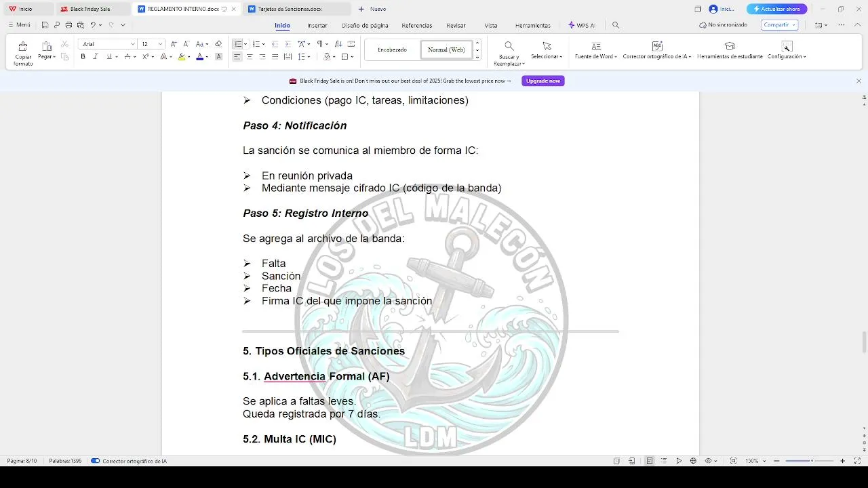Open the Menú button

[19, 25]
